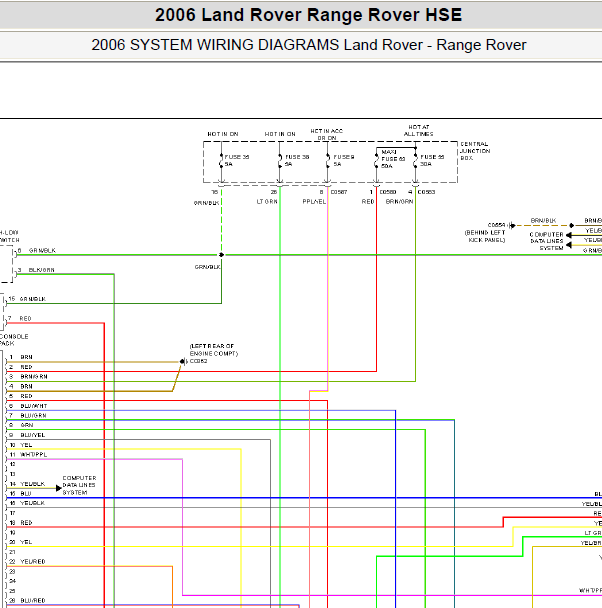Click pin 15 "GRN/BLK" label above console pack
Screen dimensions: 602x608
33,299
